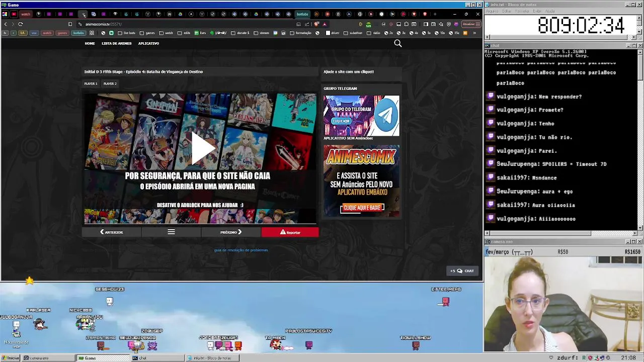The width and height of the screenshot is (644, 362).
Task: Report the episode with red Reportar button
Action: (x=290, y=232)
